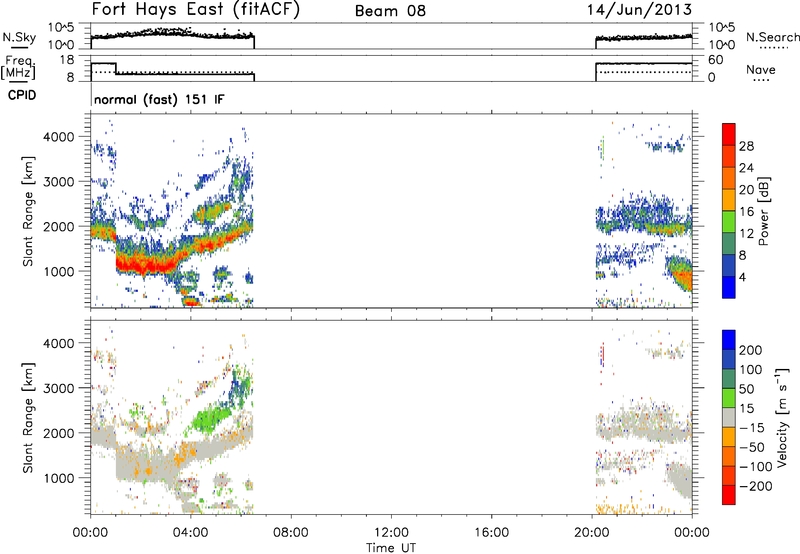Click the text normal (fast) 151 IF
The width and height of the screenshot is (800, 554).
pyautogui.click(x=159, y=99)
